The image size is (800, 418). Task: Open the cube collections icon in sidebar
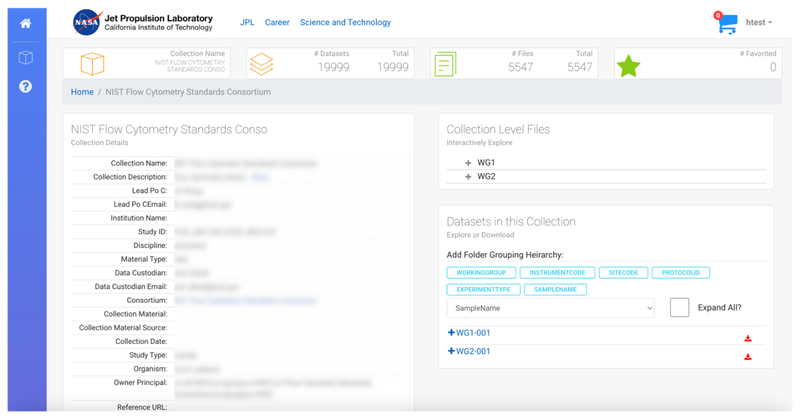coord(26,58)
